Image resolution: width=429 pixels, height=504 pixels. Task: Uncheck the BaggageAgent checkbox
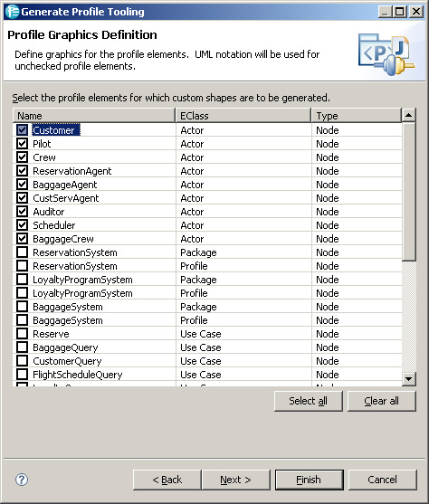[x=23, y=185]
